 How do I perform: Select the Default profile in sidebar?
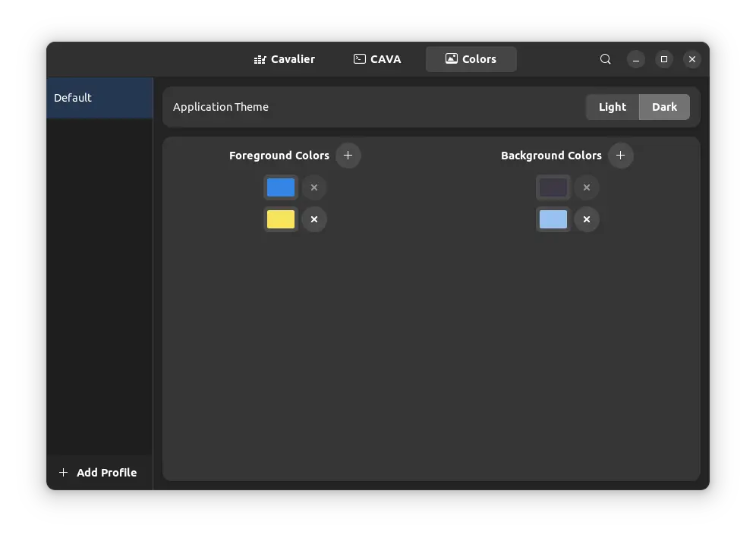pyautogui.click(x=99, y=98)
